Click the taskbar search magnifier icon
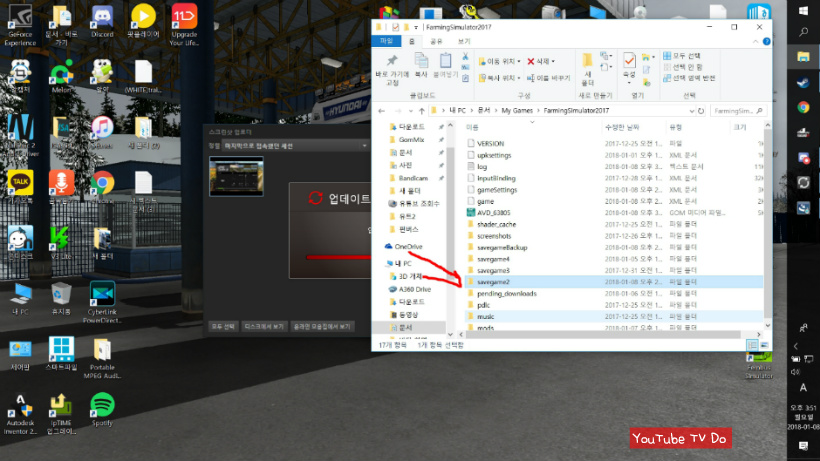This screenshot has width=820, height=461. (803, 32)
